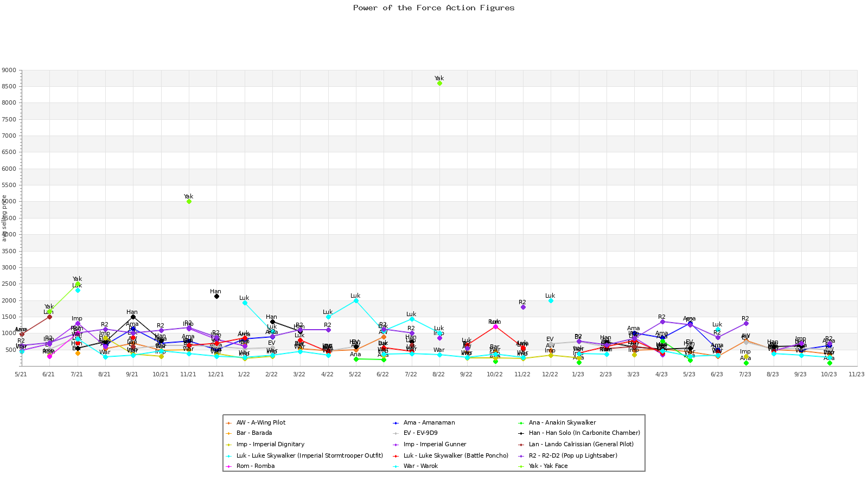Click the cyan Luk data point above 1/22

click(x=245, y=303)
